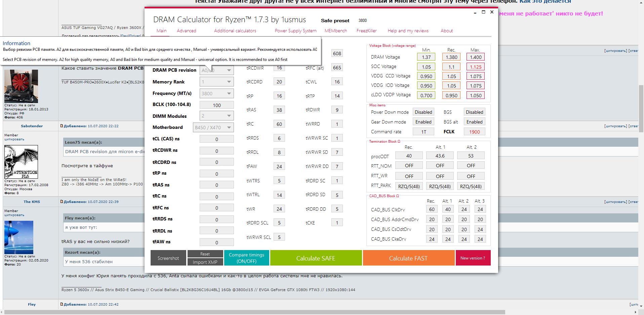Open the Advanced tab
This screenshot has height=315, width=644.
187,31
